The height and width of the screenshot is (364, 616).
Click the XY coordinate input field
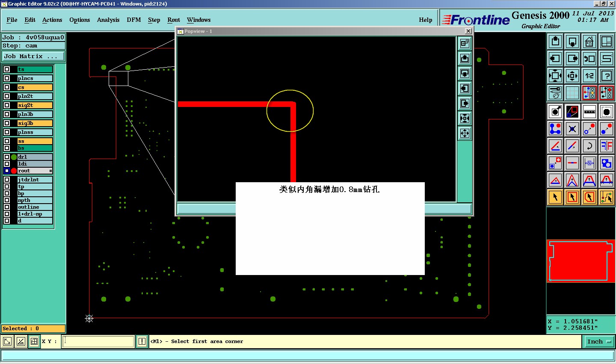click(x=98, y=341)
